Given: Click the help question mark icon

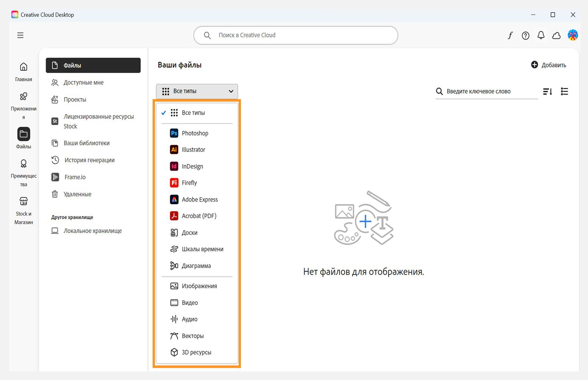Looking at the screenshot, I should click(526, 35).
